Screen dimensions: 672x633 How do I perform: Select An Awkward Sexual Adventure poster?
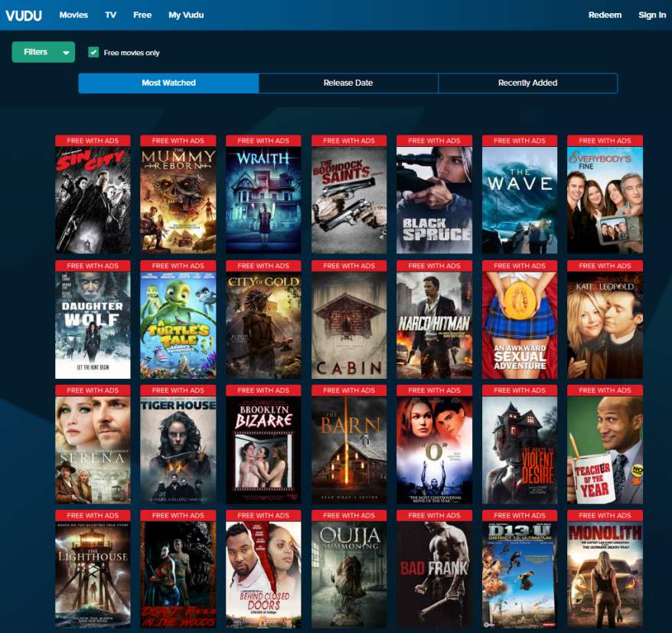(520, 319)
